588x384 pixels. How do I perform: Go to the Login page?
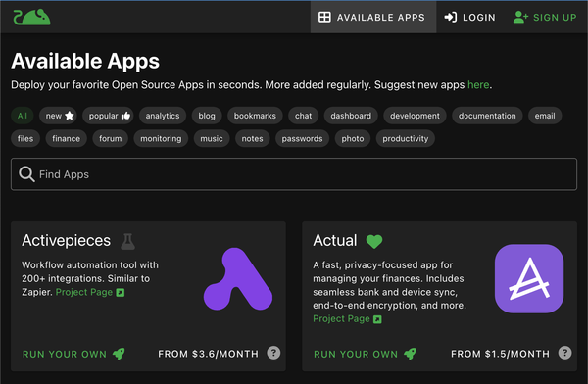click(469, 18)
